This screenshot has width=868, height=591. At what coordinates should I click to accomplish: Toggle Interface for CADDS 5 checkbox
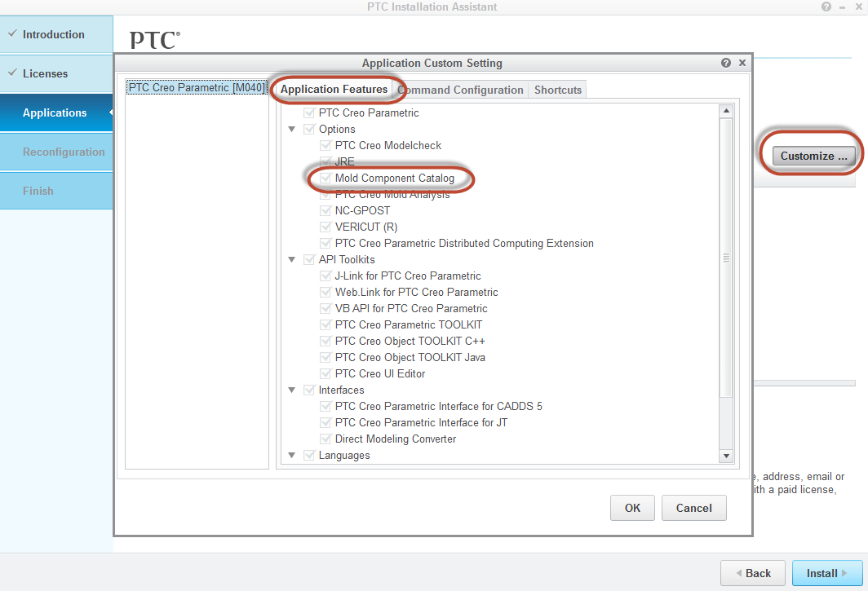[x=325, y=407]
